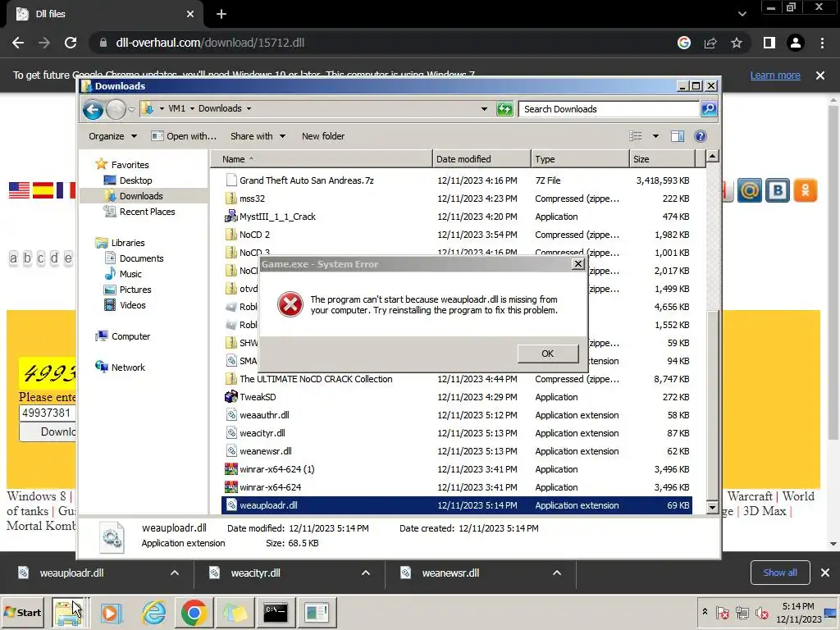
Task: Dismiss Chrome Windows 7 update infobar
Action: pos(819,75)
